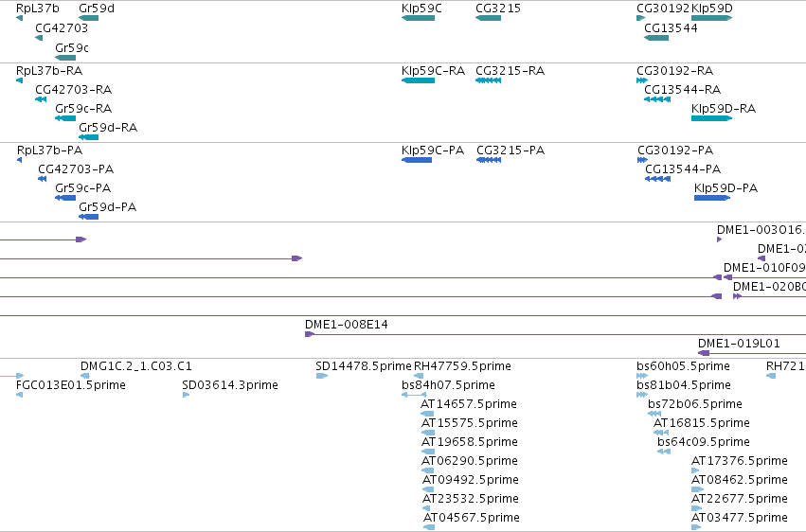The height and width of the screenshot is (532, 806).
Task: Select EST AT08462.5prime
Action: [x=740, y=480]
